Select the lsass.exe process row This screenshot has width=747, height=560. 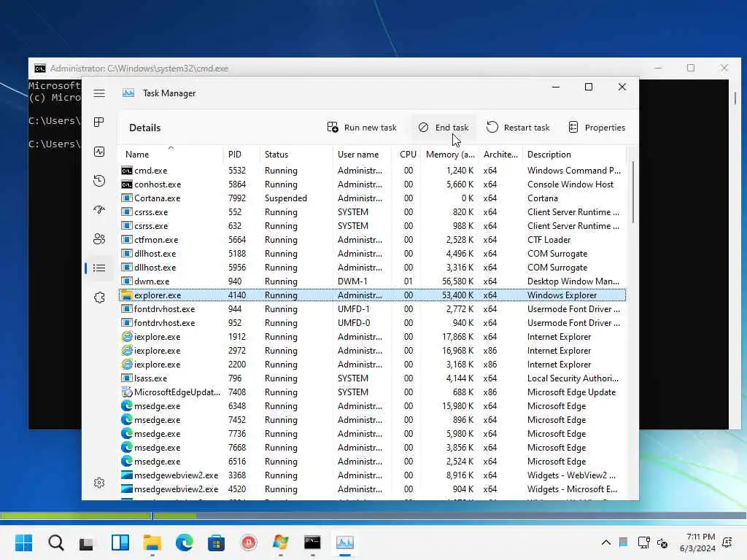pos(372,378)
